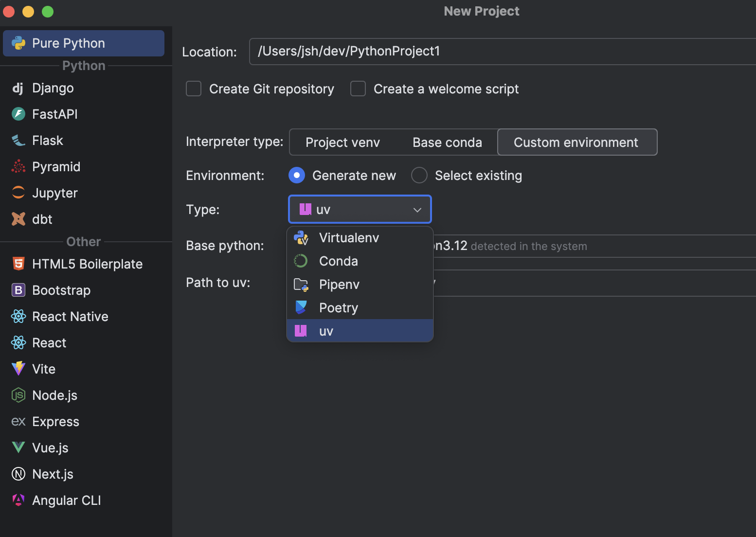
Task: Click the green window zoom button
Action: 48,12
